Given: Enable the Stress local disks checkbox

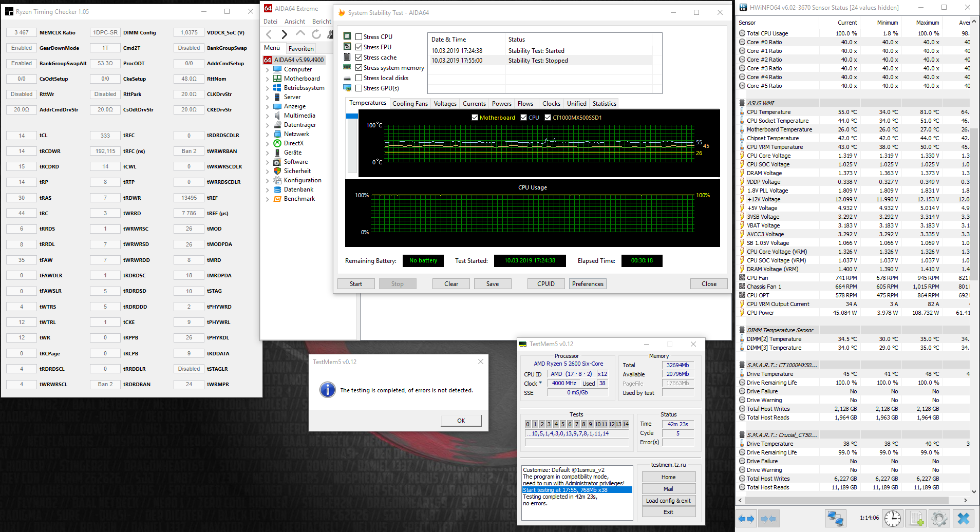Looking at the screenshot, I should (x=359, y=78).
